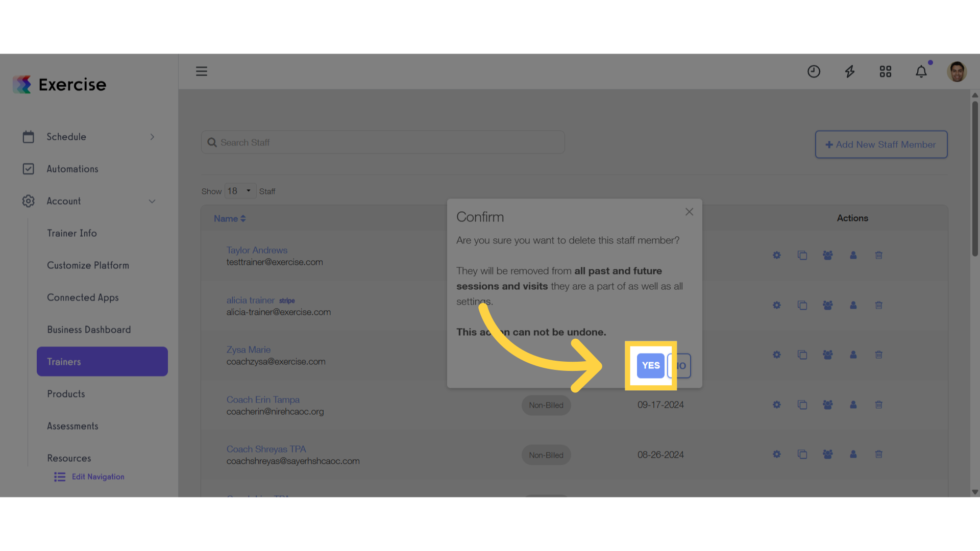Click the user profile avatar

(x=957, y=71)
